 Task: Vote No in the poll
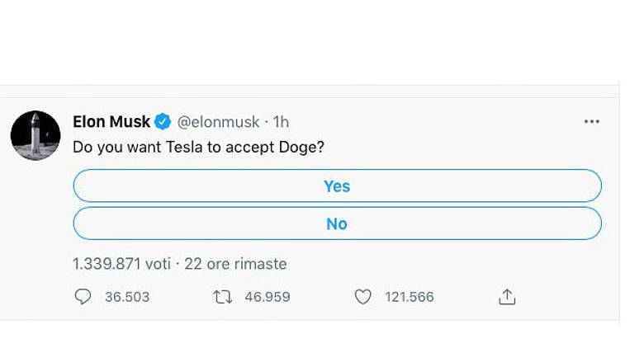[x=337, y=223]
